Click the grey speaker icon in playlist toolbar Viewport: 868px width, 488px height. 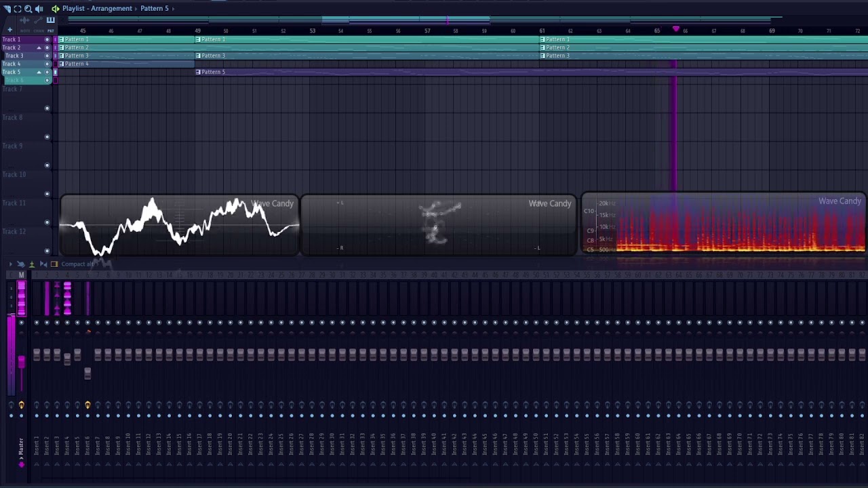(39, 9)
